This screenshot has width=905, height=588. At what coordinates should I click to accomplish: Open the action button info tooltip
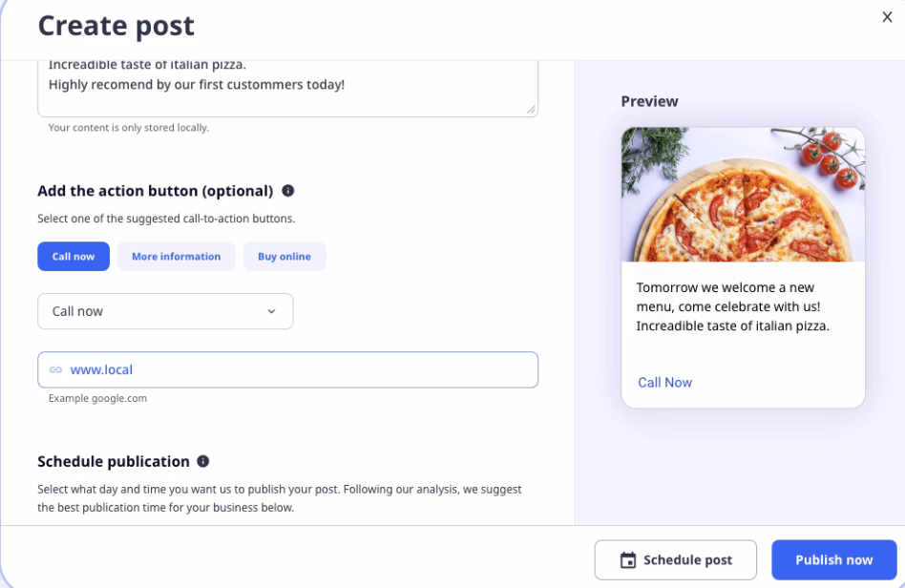click(288, 190)
